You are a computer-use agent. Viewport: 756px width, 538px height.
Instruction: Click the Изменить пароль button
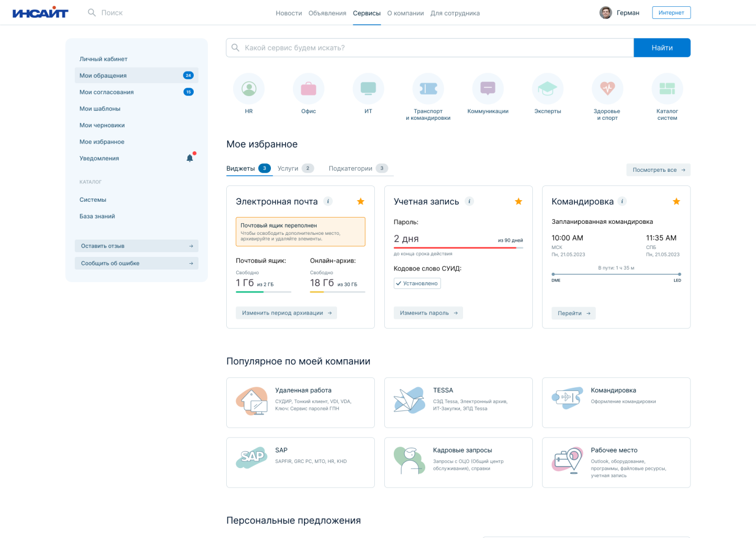point(428,313)
